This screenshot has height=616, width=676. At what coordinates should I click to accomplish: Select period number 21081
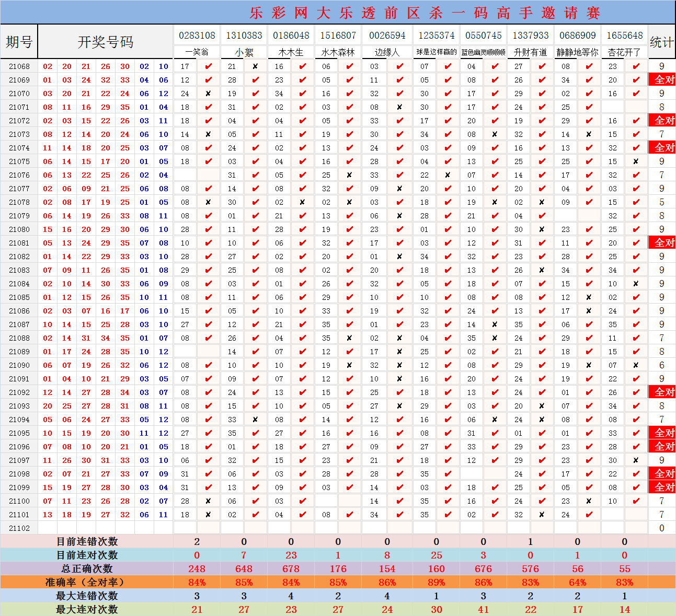(19, 243)
